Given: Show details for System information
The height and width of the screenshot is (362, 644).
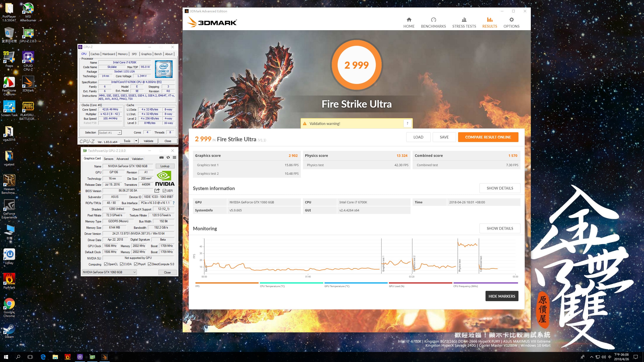Looking at the screenshot, I should point(500,188).
